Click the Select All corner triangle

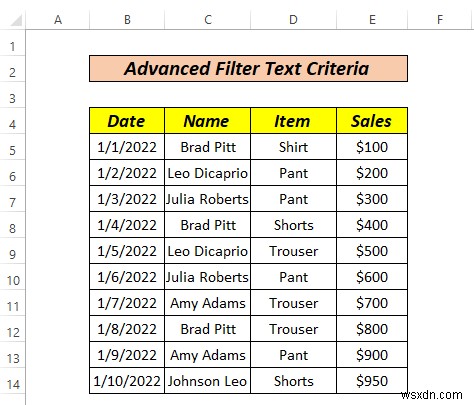[x=16, y=20]
